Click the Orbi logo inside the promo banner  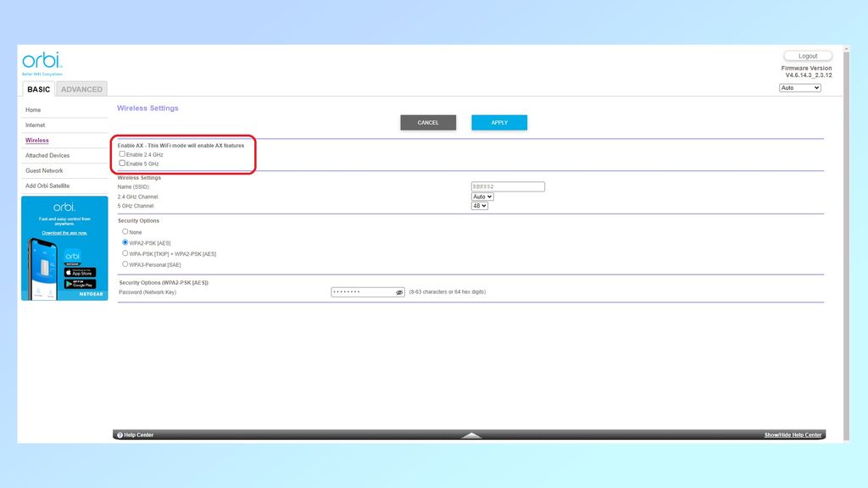pos(64,207)
